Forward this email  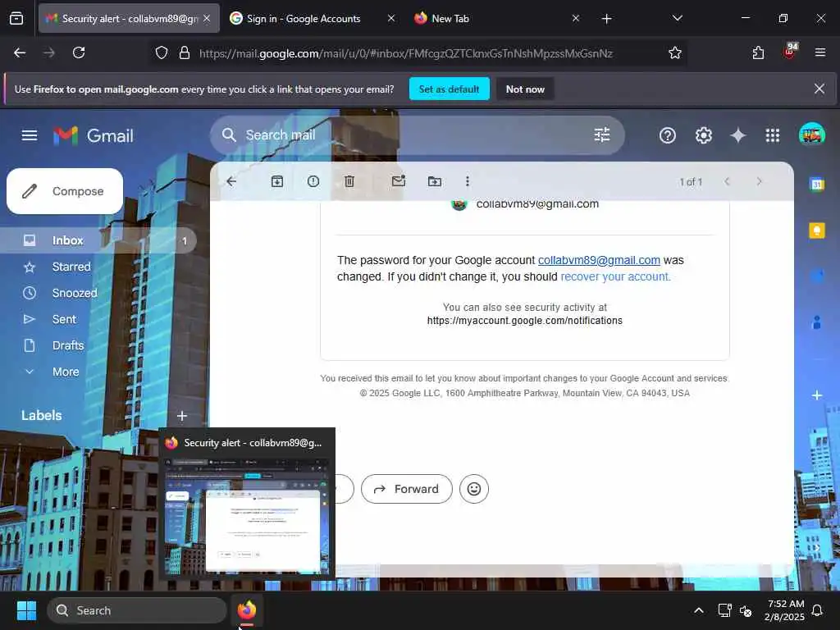click(407, 489)
